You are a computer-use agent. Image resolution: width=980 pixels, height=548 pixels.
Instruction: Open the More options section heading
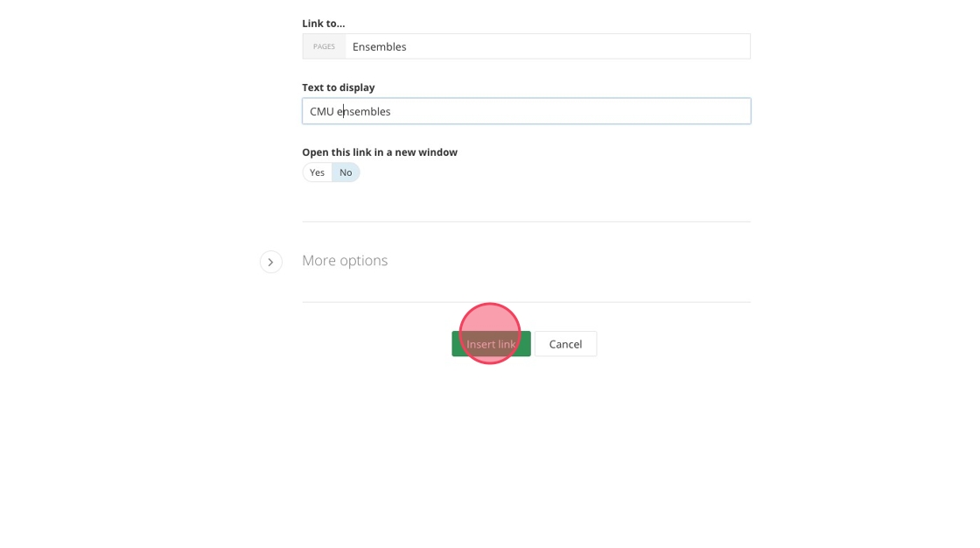click(345, 260)
